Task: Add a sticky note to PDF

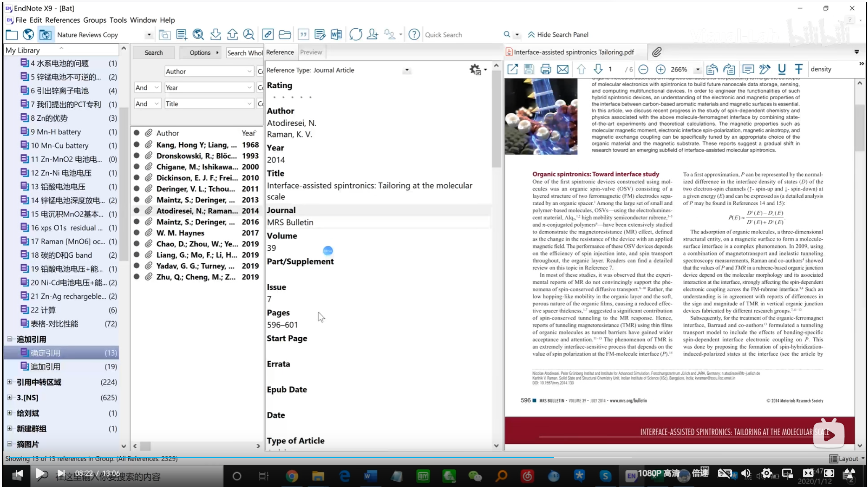Action: tap(748, 69)
